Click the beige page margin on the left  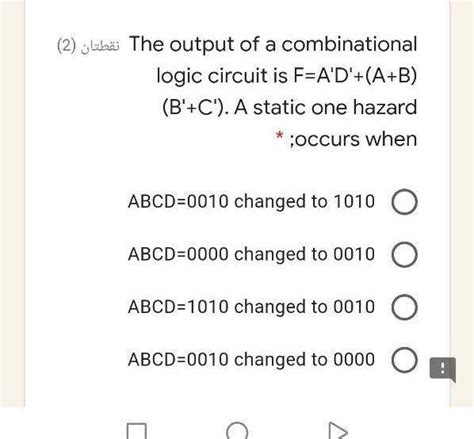click(x=12, y=200)
